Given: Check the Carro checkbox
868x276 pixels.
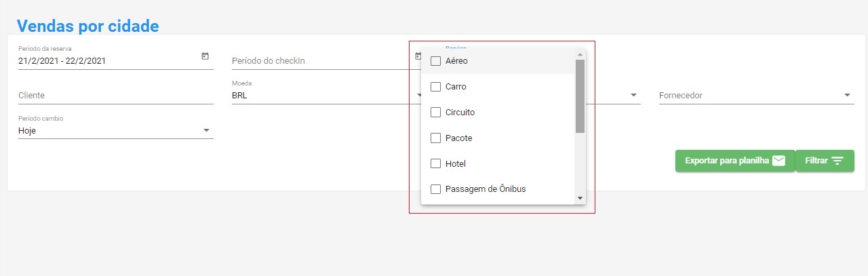Looking at the screenshot, I should [x=436, y=87].
